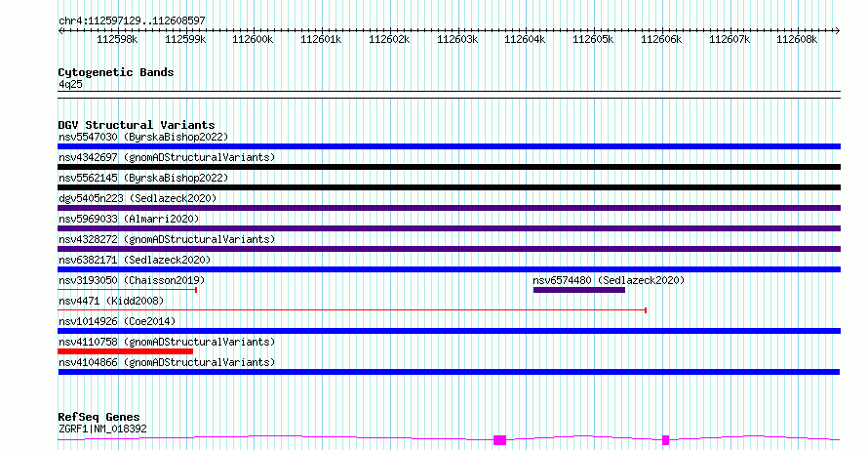Select the long red line for nsv4471
Screen dimensions: 868x450
pos(352,309)
